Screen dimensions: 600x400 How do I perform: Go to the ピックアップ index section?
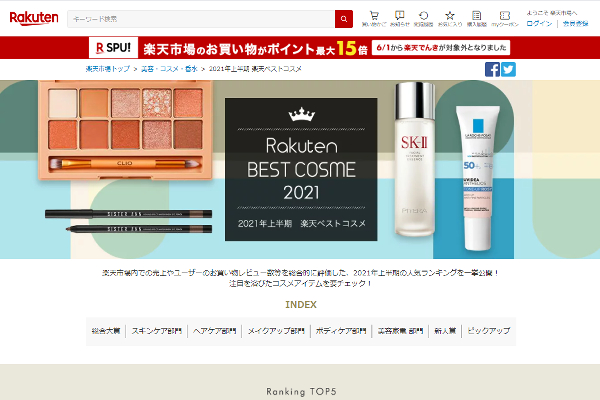coord(489,330)
